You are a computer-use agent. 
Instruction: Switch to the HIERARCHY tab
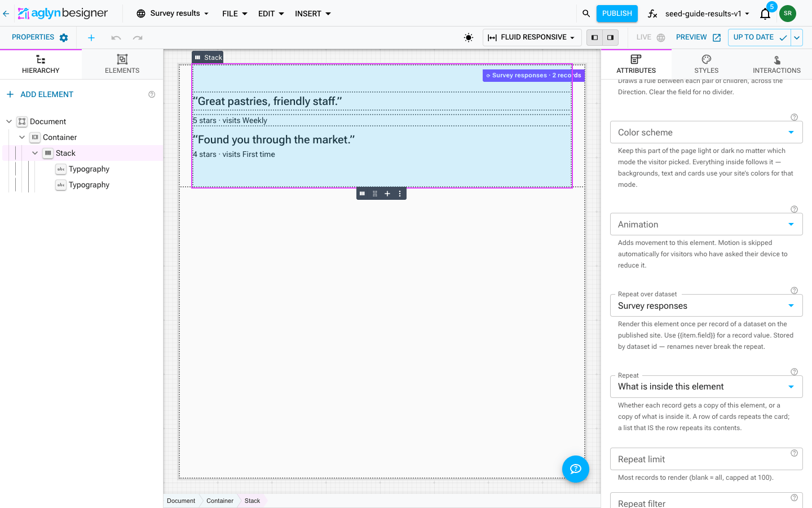(x=41, y=64)
